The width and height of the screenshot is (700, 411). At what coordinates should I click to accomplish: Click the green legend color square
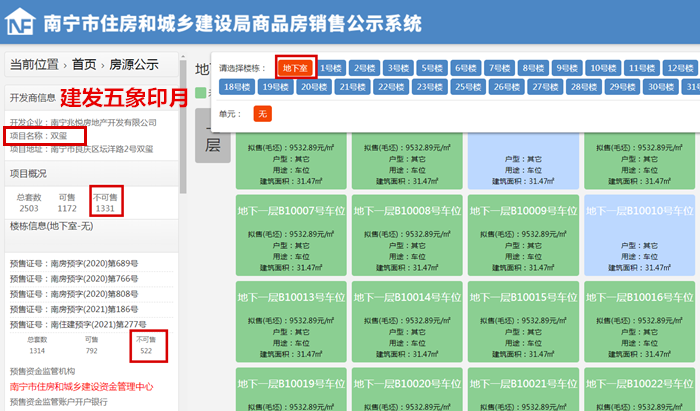coord(200,93)
